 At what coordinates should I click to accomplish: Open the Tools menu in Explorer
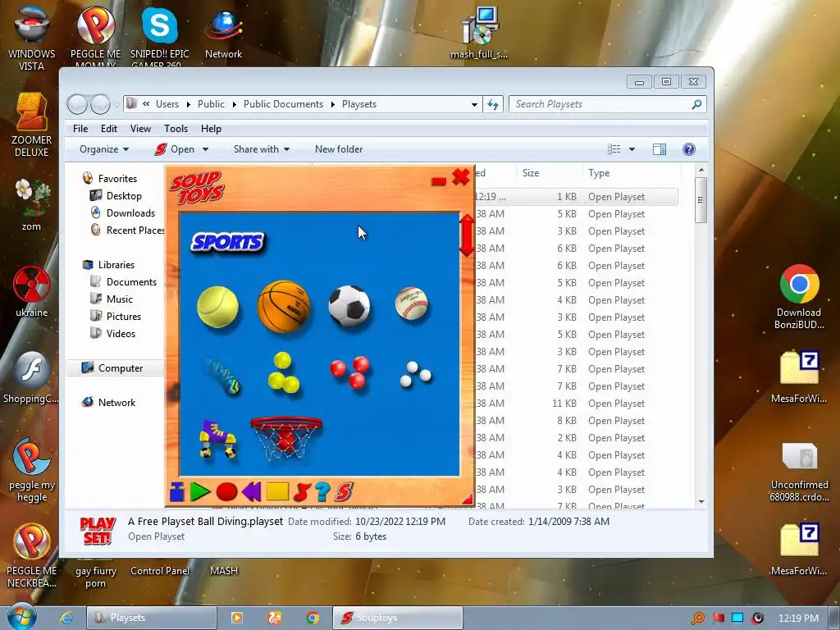tap(176, 129)
